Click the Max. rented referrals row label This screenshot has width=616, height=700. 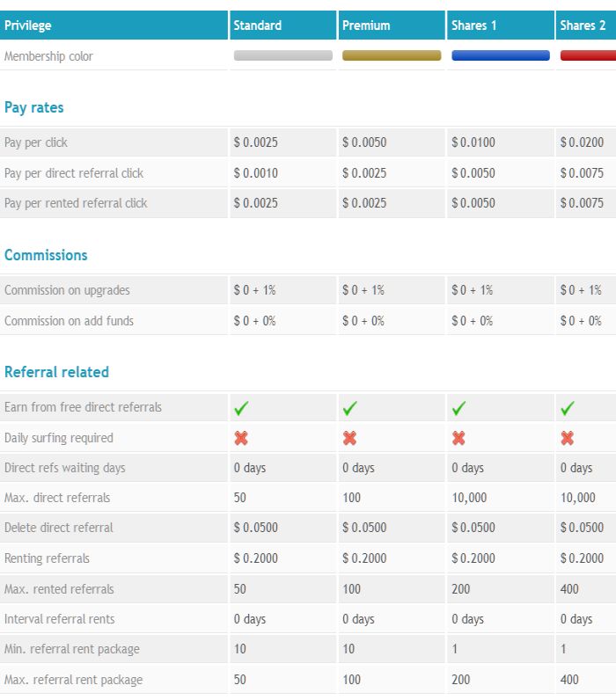coord(59,588)
